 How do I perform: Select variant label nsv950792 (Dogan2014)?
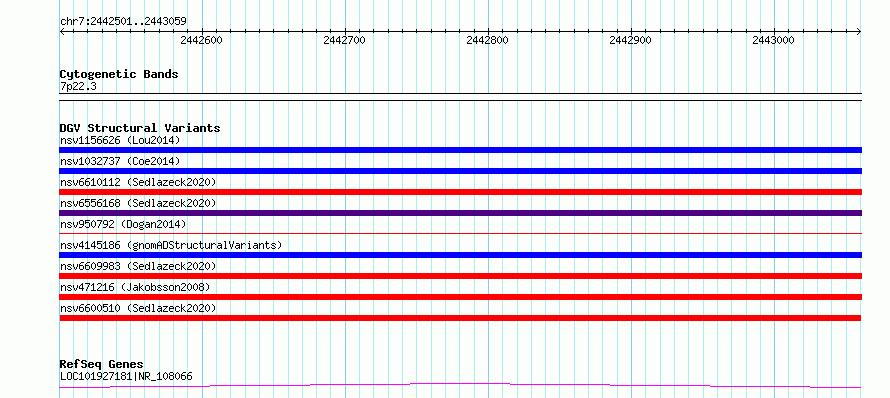(x=123, y=224)
